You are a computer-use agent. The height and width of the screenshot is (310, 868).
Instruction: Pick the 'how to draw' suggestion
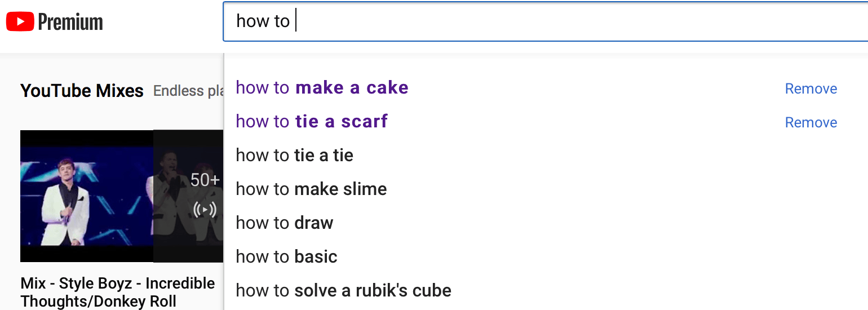click(x=285, y=223)
